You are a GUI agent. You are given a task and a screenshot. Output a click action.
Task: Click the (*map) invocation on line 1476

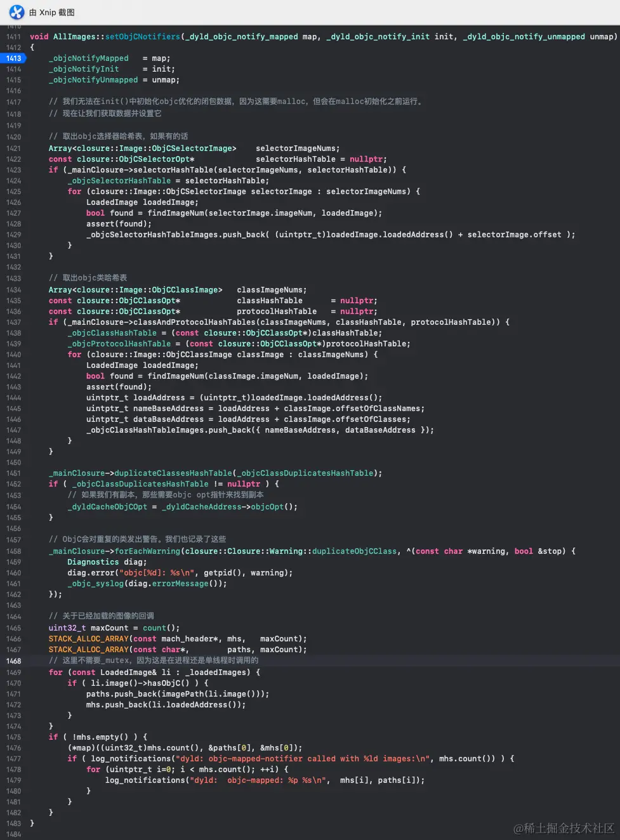(x=185, y=748)
